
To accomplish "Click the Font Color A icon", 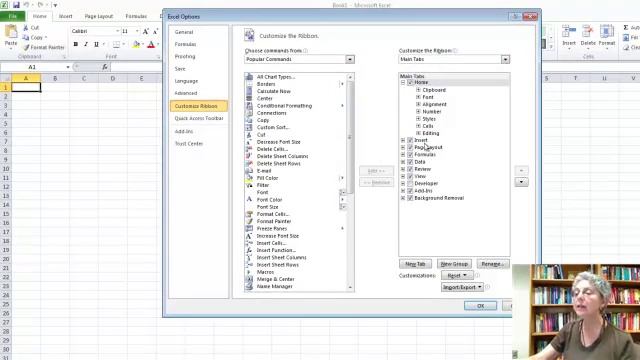I will click(x=151, y=44).
